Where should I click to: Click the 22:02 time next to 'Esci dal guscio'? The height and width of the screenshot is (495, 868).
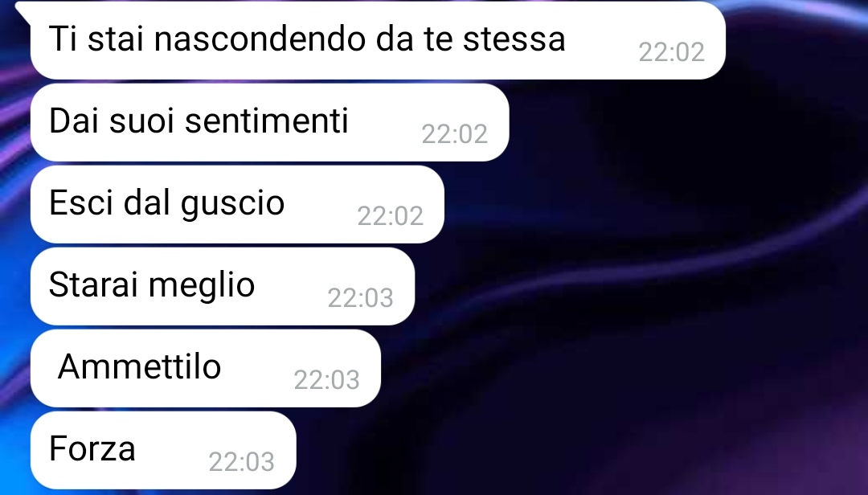391,216
